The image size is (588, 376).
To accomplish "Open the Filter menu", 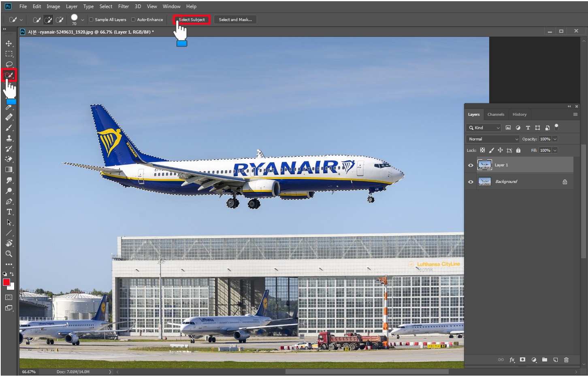I will pyautogui.click(x=124, y=6).
